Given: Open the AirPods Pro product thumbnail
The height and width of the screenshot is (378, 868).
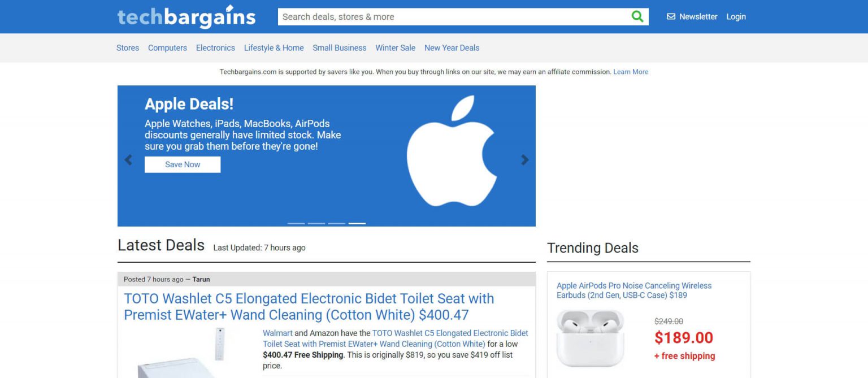Looking at the screenshot, I should click(590, 338).
